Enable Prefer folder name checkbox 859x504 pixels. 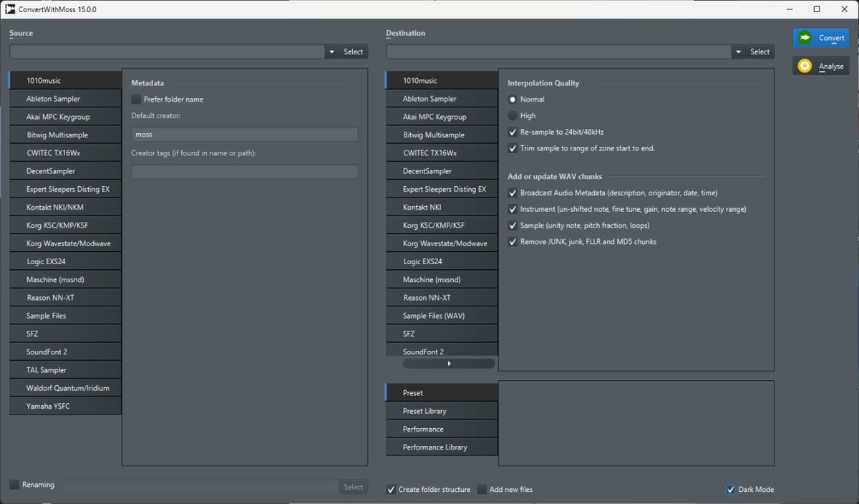(136, 100)
